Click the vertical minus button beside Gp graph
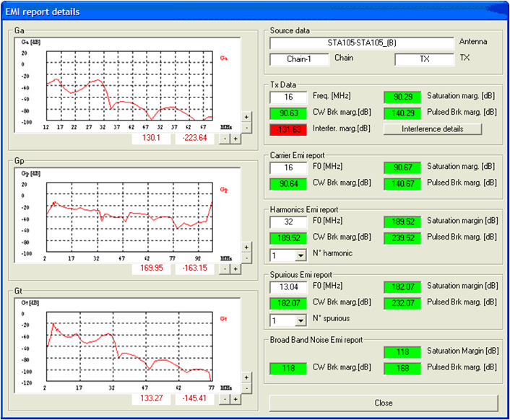The height and width of the screenshot is (420, 510). [246, 258]
